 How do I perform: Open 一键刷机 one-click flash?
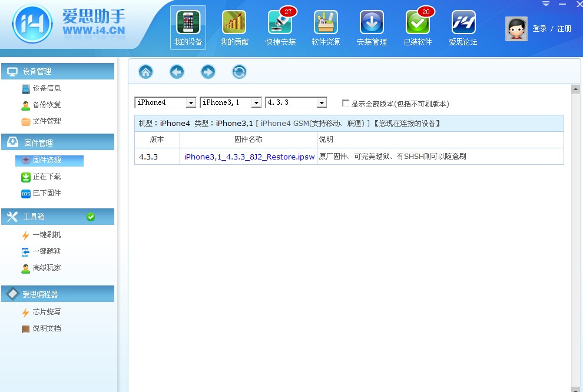tap(47, 235)
